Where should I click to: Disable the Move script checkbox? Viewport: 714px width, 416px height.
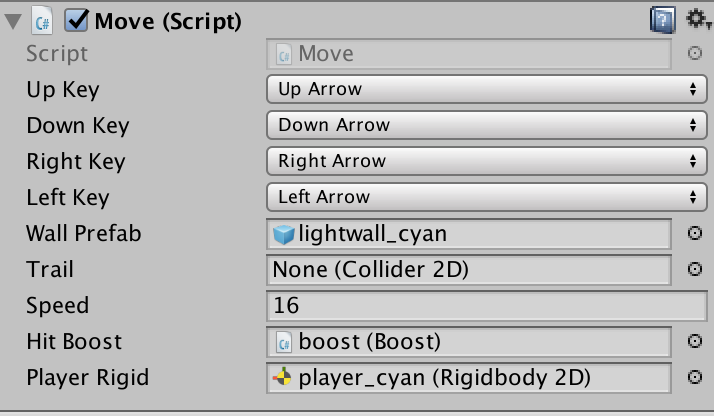[76, 19]
